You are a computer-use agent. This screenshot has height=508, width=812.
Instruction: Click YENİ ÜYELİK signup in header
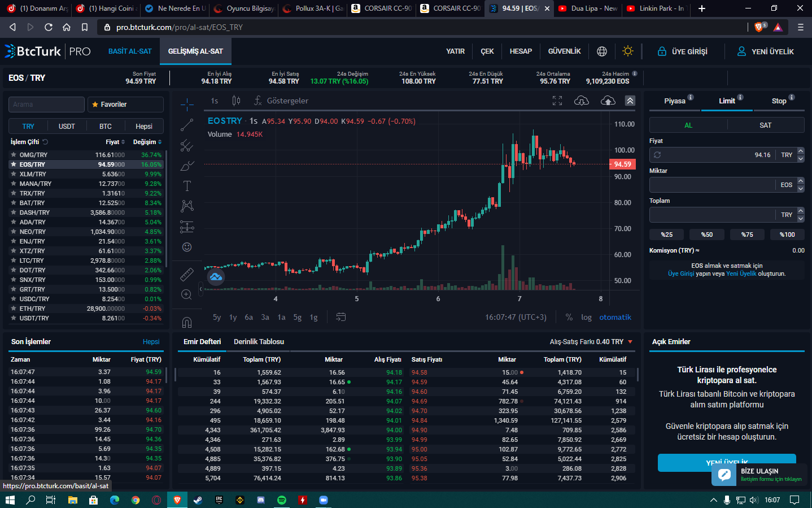(766, 51)
